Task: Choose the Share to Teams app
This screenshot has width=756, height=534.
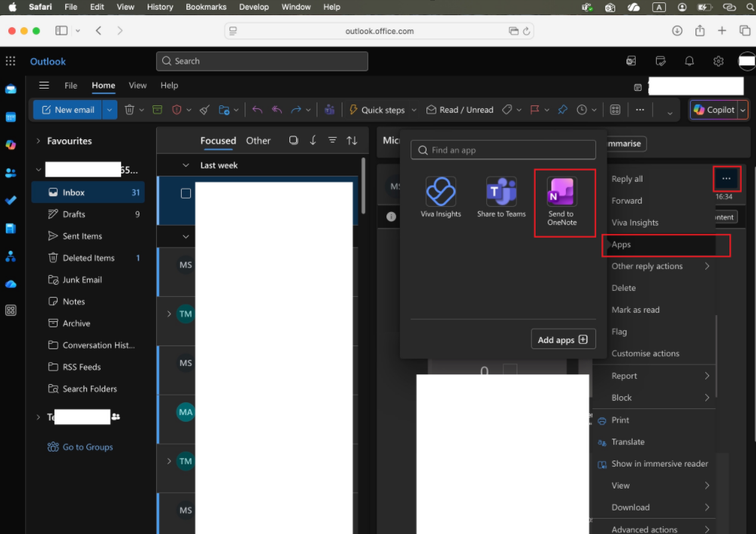Action: [501, 198]
